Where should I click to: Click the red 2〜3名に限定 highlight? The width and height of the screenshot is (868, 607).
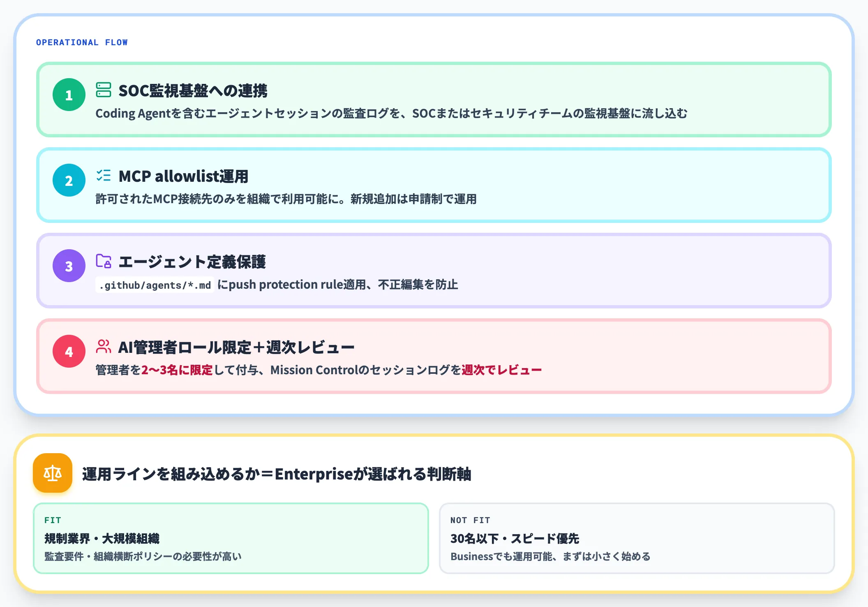point(177,370)
